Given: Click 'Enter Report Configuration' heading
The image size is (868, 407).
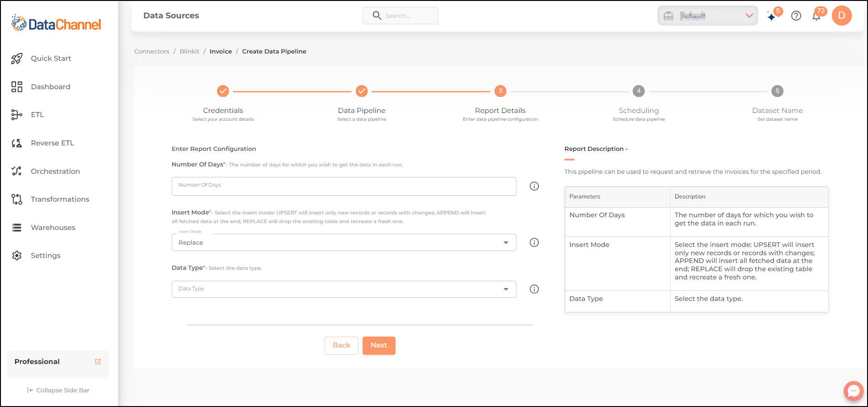Looking at the screenshot, I should (214, 149).
